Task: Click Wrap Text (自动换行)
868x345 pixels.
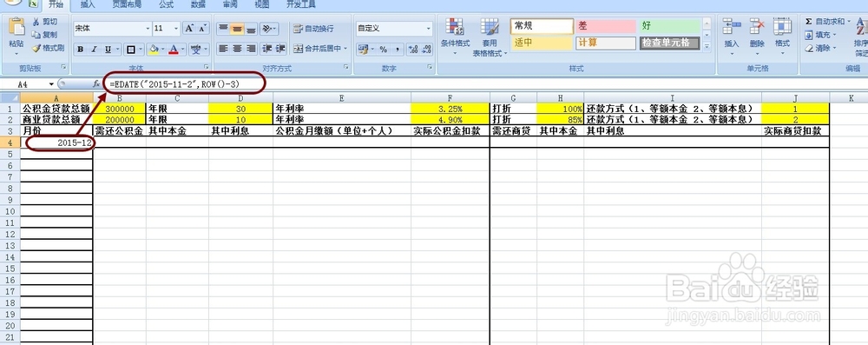Action: click(x=313, y=29)
